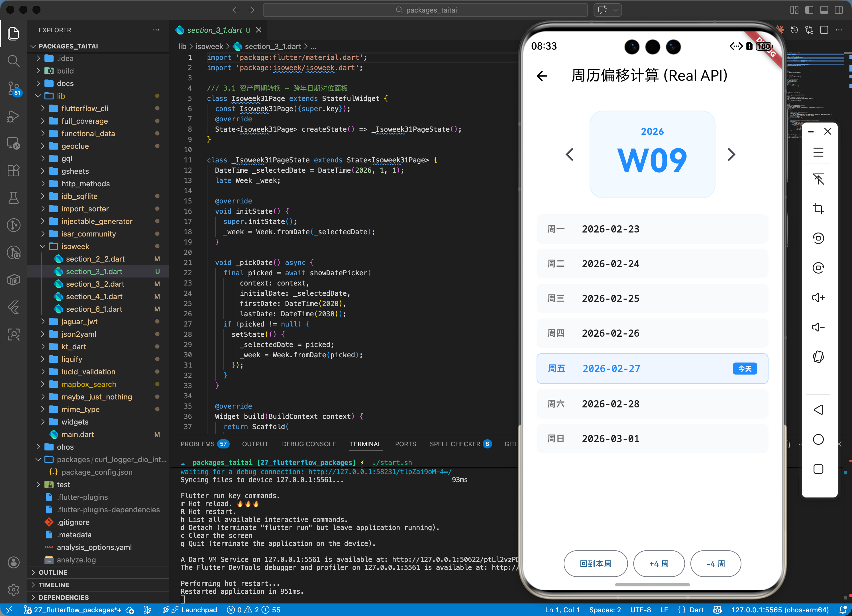Image resolution: width=852 pixels, height=616 pixels.
Task: Switch to the DEBUG CONSOLE tab
Action: tap(309, 444)
